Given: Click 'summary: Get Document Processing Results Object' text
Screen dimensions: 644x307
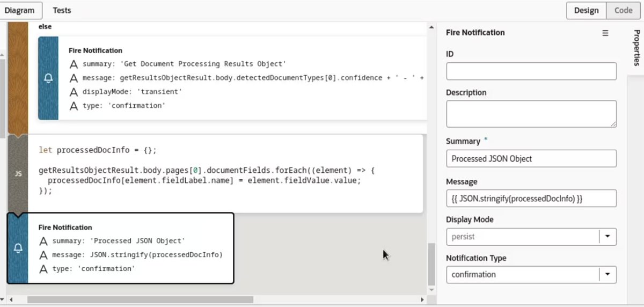Looking at the screenshot, I should (x=185, y=64).
